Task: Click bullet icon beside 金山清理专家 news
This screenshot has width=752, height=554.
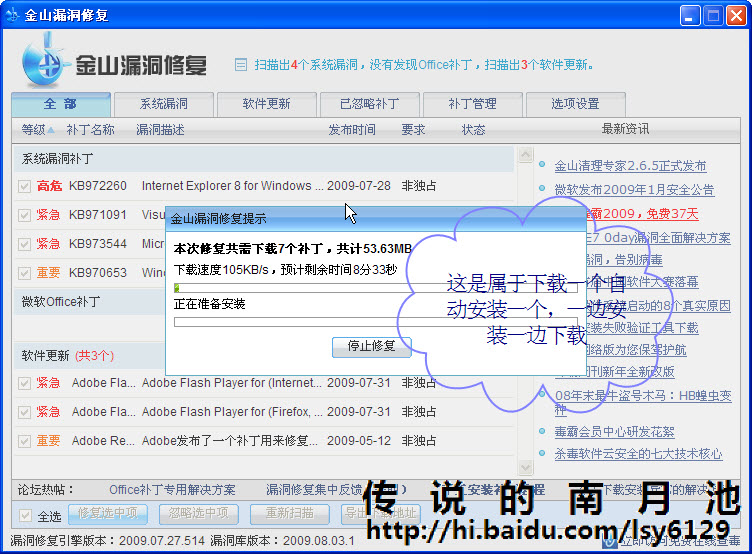Action: coord(542,165)
